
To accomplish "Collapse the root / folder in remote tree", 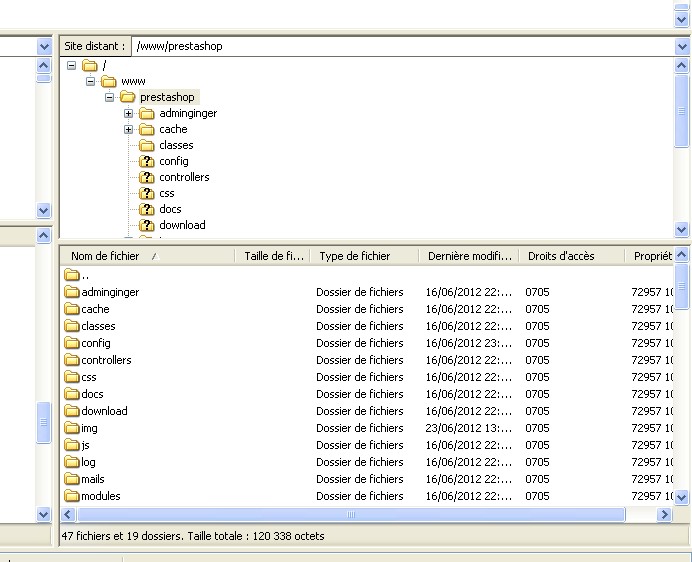I will pyautogui.click(x=71, y=66).
